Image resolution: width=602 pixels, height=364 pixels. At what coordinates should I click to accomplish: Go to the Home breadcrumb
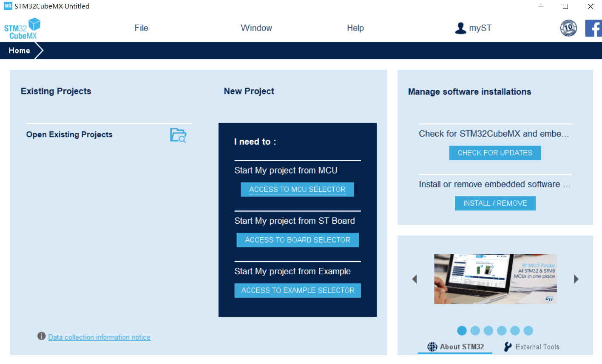(20, 51)
